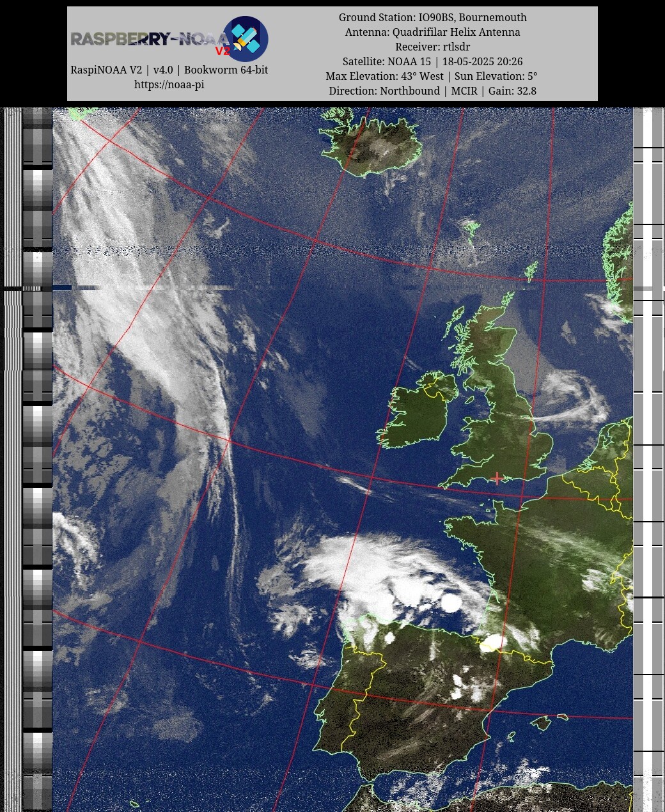Screen dimensions: 665x812
Task: Click on Ireland in the satellite map
Action: (418, 412)
